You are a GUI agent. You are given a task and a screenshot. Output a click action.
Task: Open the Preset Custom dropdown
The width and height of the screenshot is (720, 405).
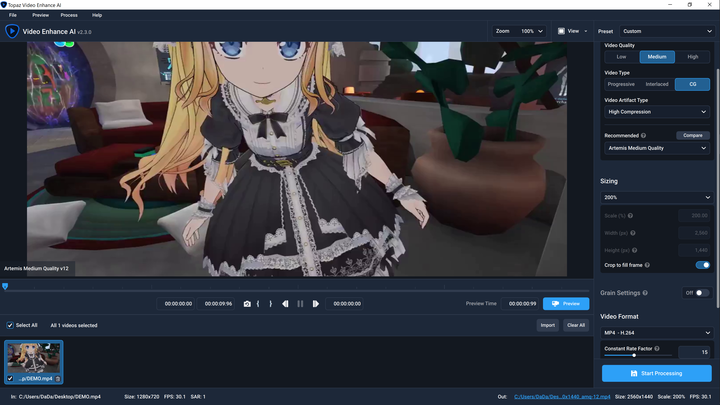[667, 31]
